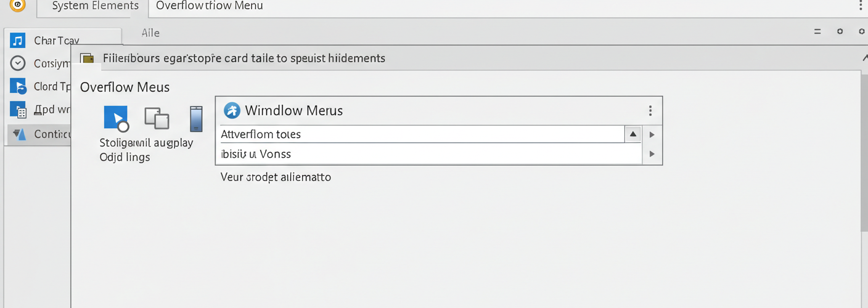This screenshot has height=308, width=868.
Task: Select the overlapping windows icon
Action: pyautogui.click(x=157, y=118)
